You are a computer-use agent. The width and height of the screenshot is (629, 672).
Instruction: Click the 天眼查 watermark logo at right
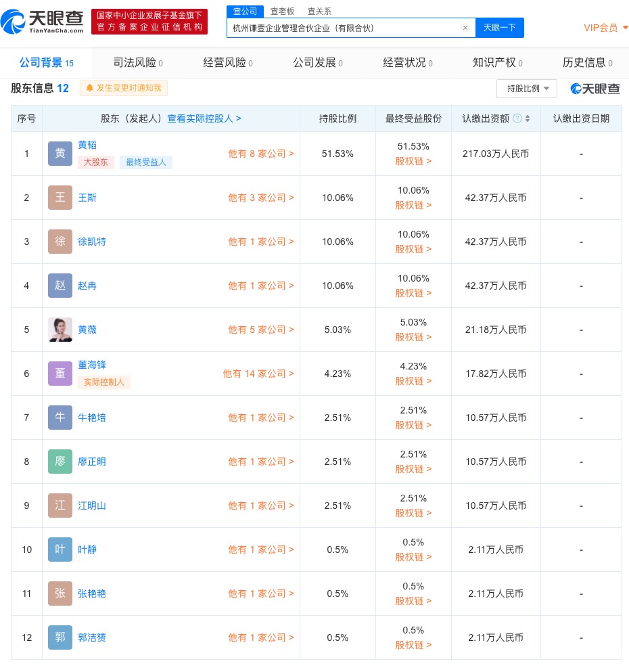point(595,89)
